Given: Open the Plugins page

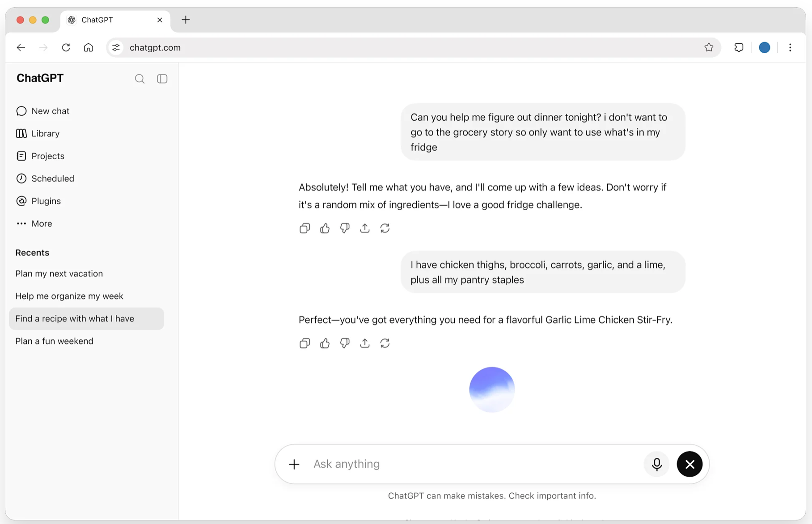Looking at the screenshot, I should pos(38,201).
